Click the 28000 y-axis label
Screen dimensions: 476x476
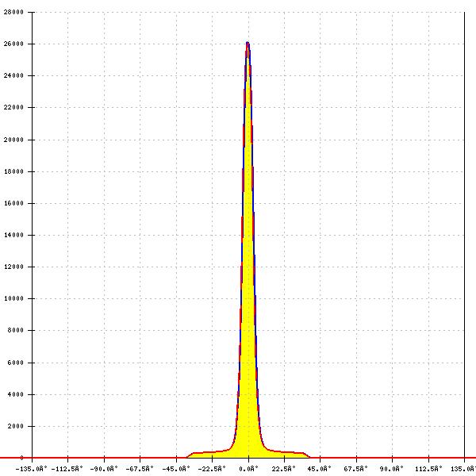(x=13, y=12)
